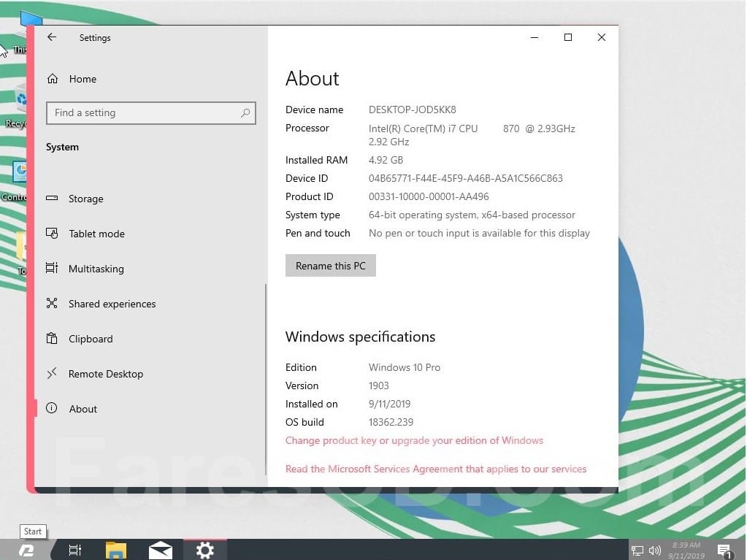Image resolution: width=747 pixels, height=560 pixels.
Task: Open the Start menu from the taskbar
Action: 27,551
